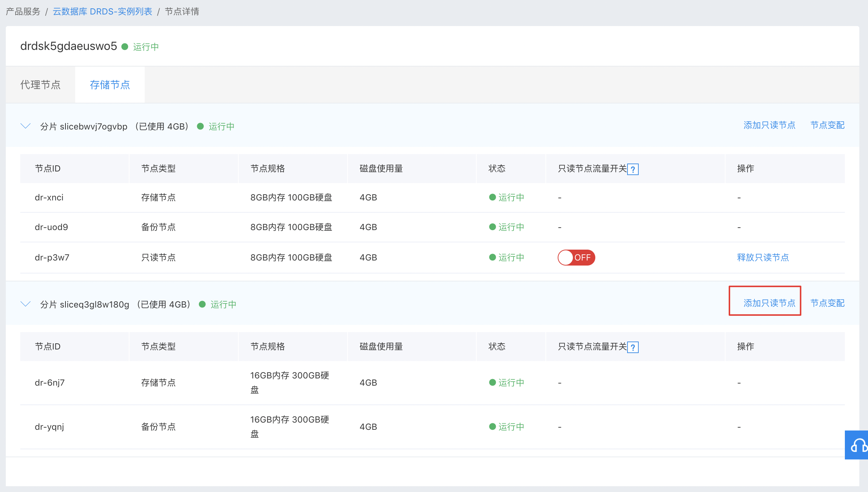Collapse shard slicebwvj7ogvbp chevron
Image resolution: width=868 pixels, height=492 pixels.
coord(25,126)
